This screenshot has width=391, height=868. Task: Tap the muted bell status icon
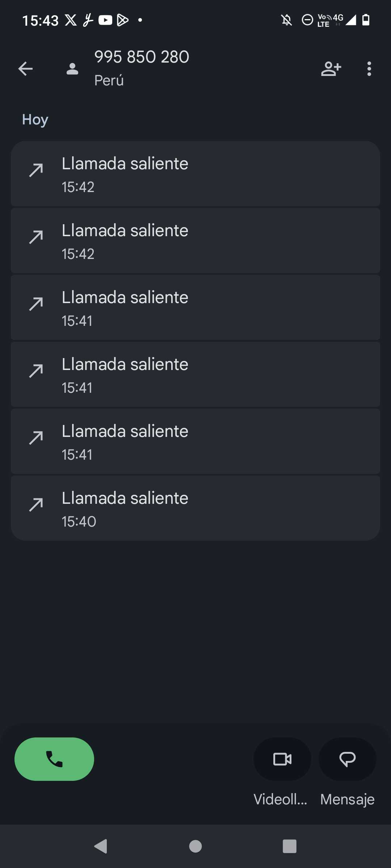click(287, 20)
